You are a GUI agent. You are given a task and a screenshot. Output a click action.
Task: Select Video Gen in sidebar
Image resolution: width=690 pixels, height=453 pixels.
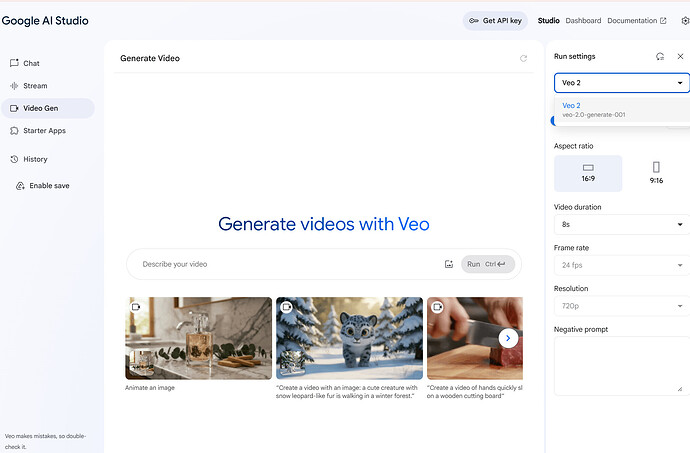48,108
